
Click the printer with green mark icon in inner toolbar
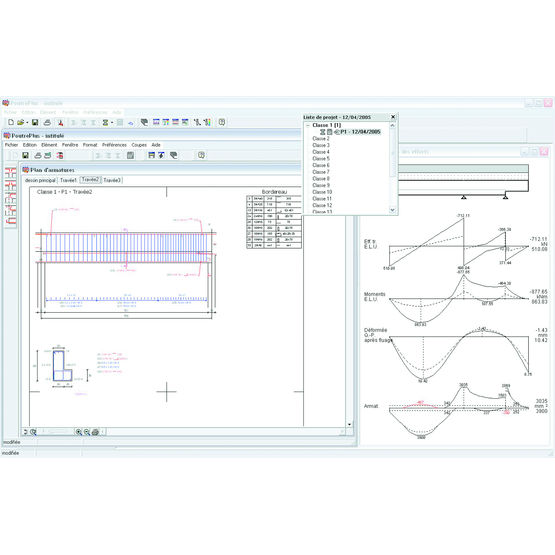tap(48, 155)
